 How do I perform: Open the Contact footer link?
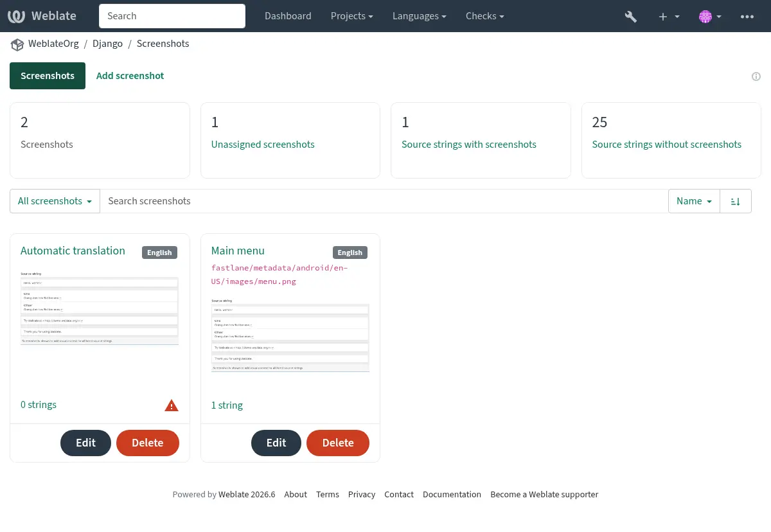click(x=399, y=495)
